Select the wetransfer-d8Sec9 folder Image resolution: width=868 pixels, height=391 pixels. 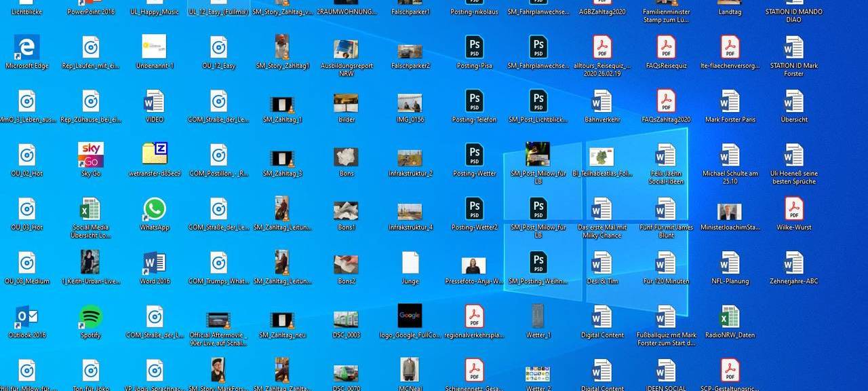tap(154, 155)
